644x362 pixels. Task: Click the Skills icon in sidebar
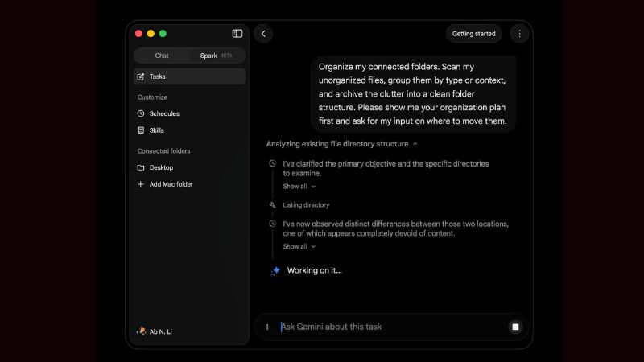point(141,130)
